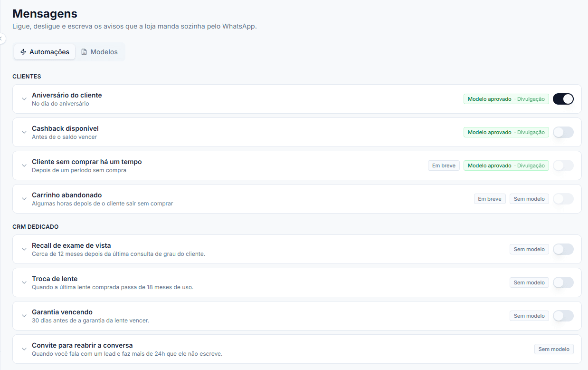Click Convite para reabrir a conversa title

click(82, 345)
